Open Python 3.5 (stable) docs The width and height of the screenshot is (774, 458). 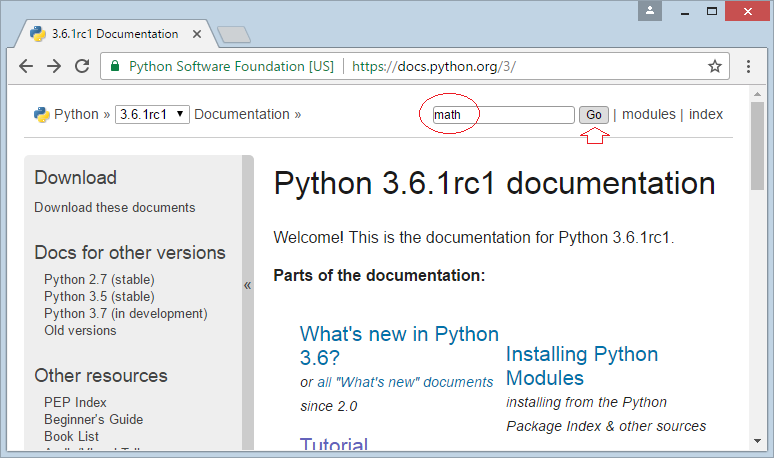coord(99,296)
